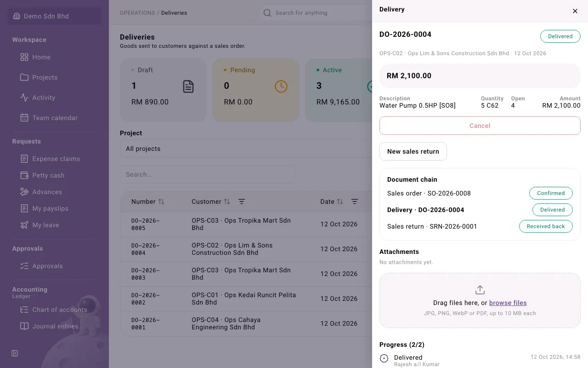This screenshot has height=368, width=588.
Task: Go to Team calendar menu item
Action: (x=55, y=118)
